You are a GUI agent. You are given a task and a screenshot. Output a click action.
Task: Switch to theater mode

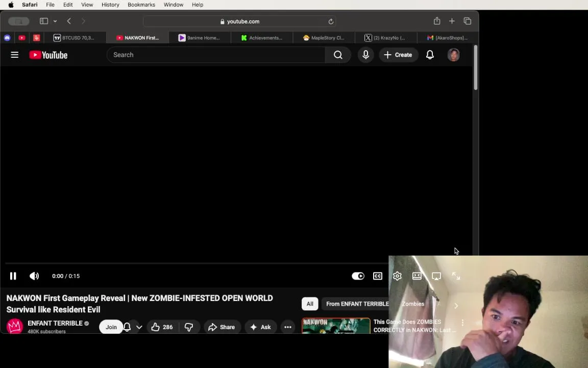click(416, 276)
